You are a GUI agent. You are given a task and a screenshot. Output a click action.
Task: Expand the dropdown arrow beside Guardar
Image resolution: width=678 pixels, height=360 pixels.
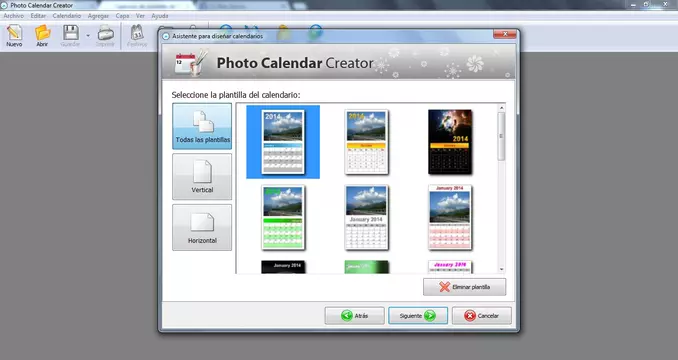[88, 35]
